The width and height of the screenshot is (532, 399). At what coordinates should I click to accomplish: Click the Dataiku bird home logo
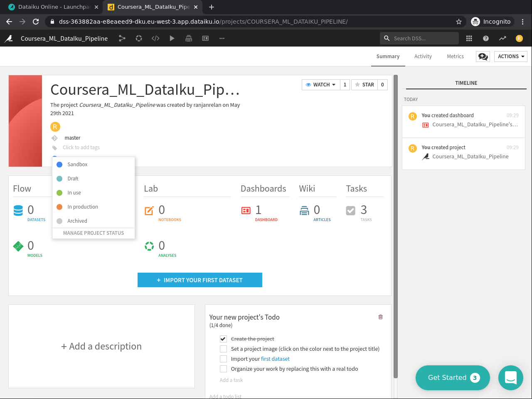[x=9, y=38]
